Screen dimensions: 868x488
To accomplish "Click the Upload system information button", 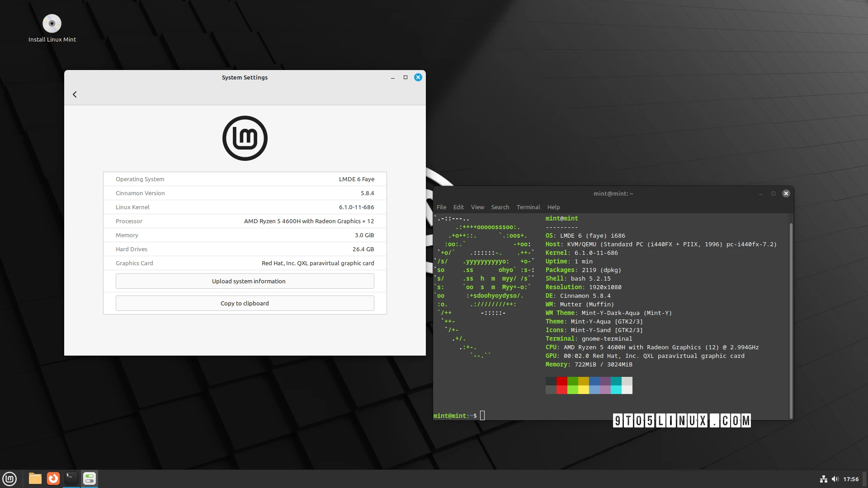I will pos(245,281).
